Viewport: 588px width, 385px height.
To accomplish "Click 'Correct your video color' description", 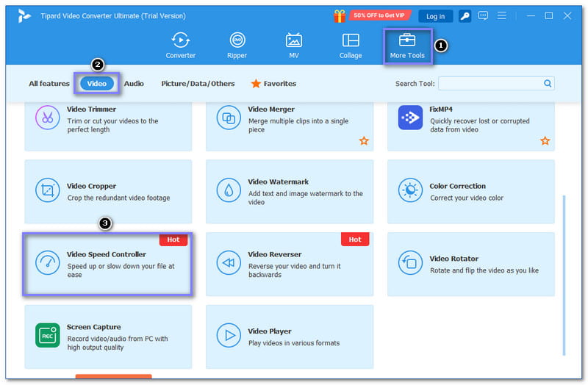I will [x=467, y=198].
